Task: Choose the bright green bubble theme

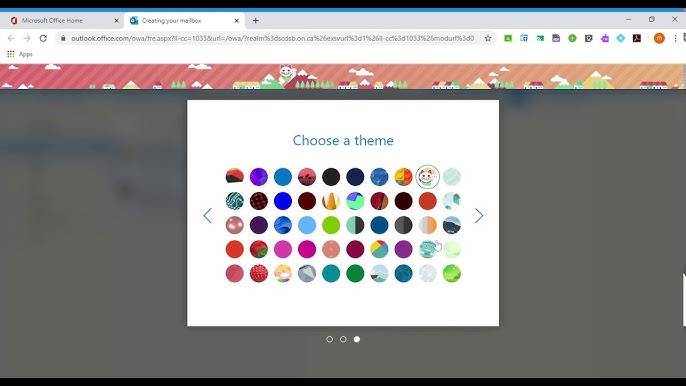Action: pyautogui.click(x=452, y=274)
